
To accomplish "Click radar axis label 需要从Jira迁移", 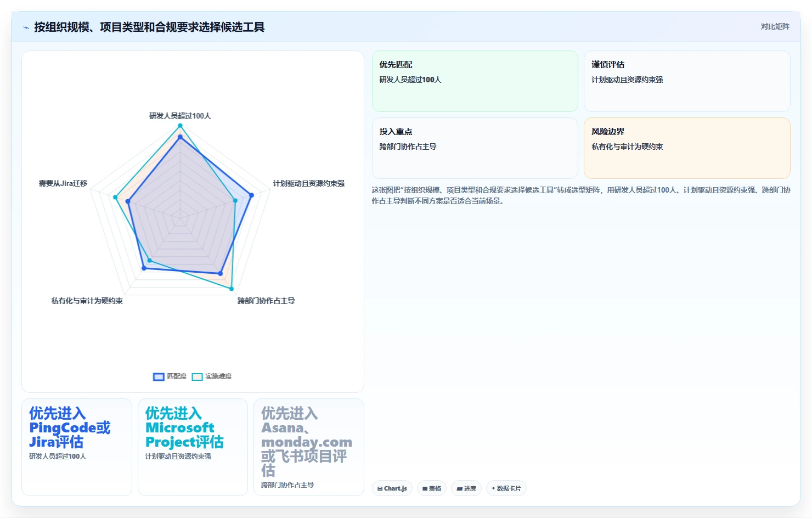I will [63, 183].
